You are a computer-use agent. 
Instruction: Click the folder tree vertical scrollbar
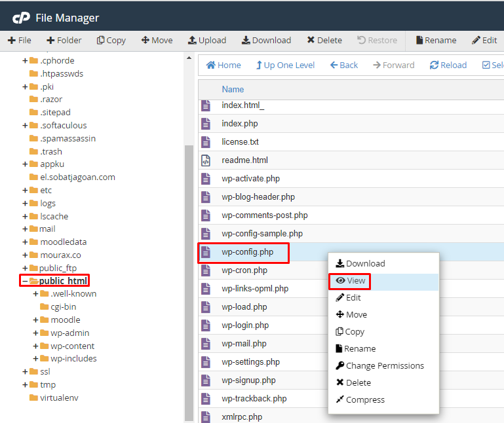189,283
